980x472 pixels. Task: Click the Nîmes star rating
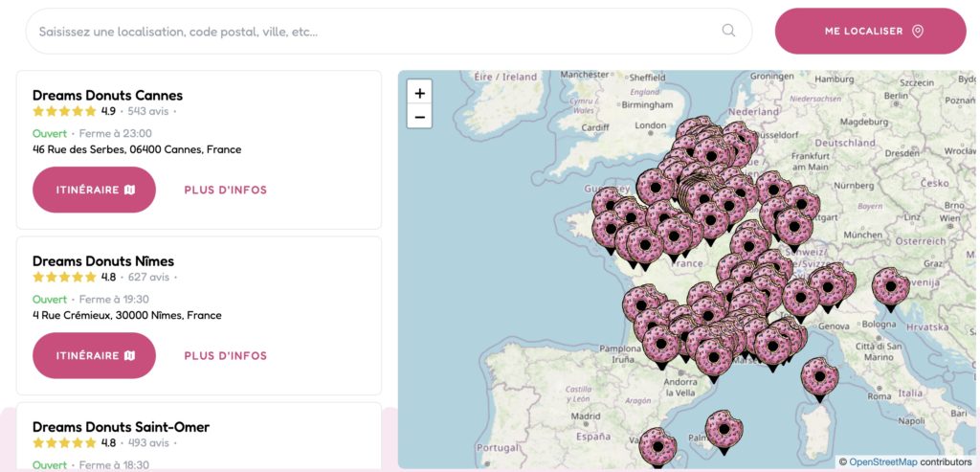point(64,277)
